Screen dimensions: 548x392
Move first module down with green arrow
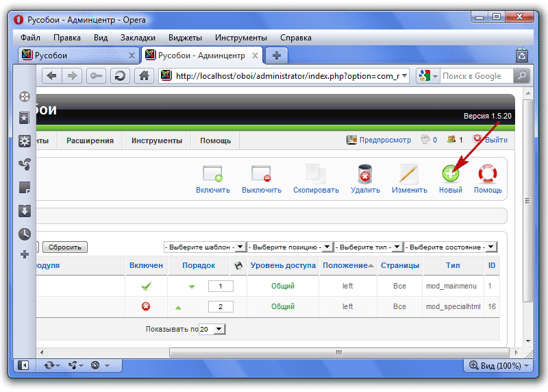point(192,286)
